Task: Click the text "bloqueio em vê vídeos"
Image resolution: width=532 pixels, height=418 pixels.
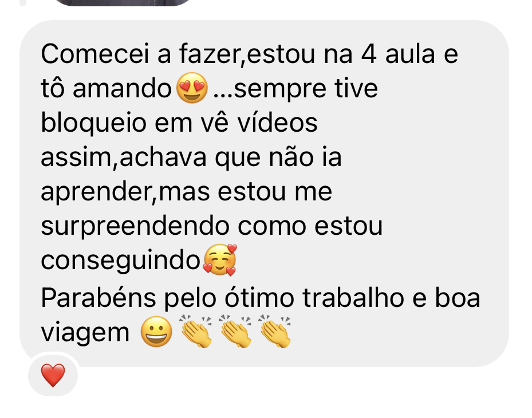Action: point(179,123)
